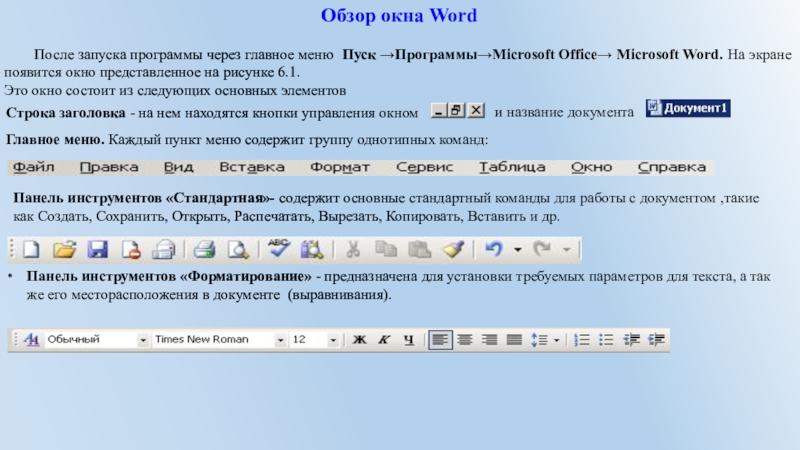Viewport: 800px width, 450px height.
Task: Open the Вид menu
Action: click(178, 167)
